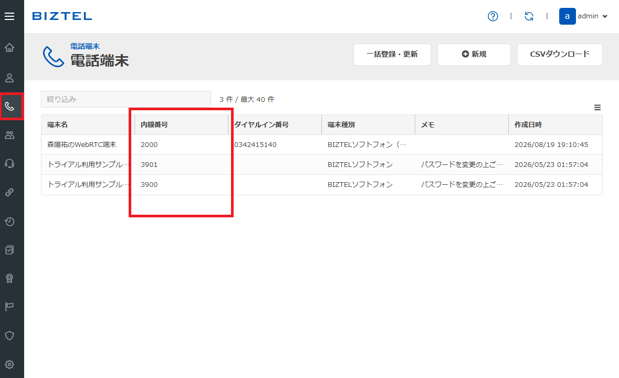Screen dimensions: 619x378
Task: Open the hamburger menu at top left
Action: tap(9, 16)
